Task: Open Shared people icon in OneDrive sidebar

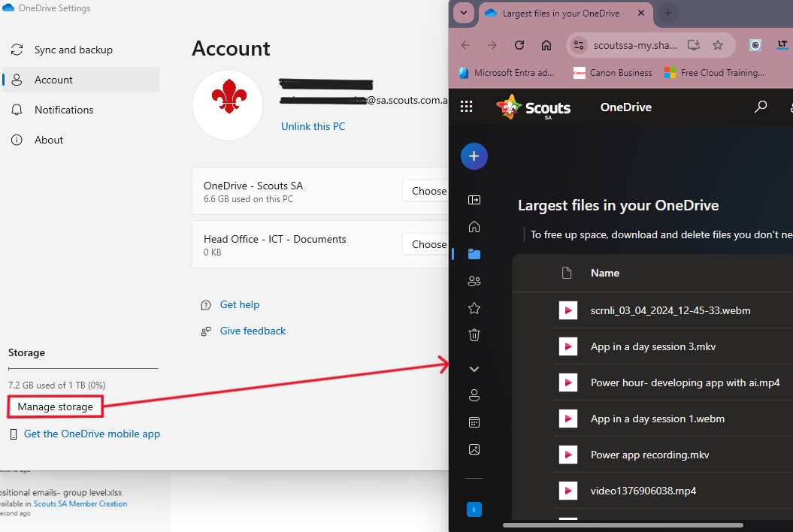Action: pos(474,281)
